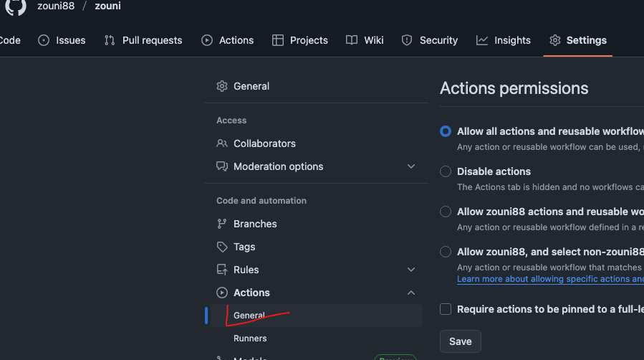644x360 pixels.
Task: Select Allow zouni88 actions and reusable workflows
Action: tap(446, 212)
